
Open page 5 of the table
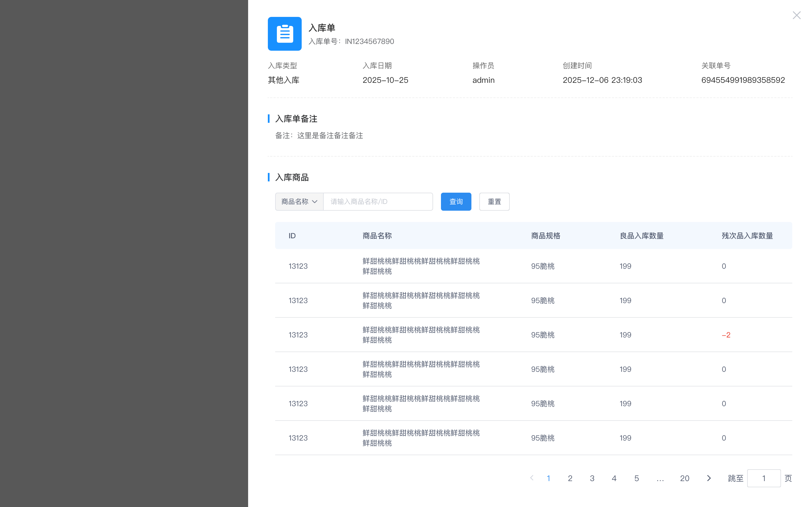[x=636, y=479]
